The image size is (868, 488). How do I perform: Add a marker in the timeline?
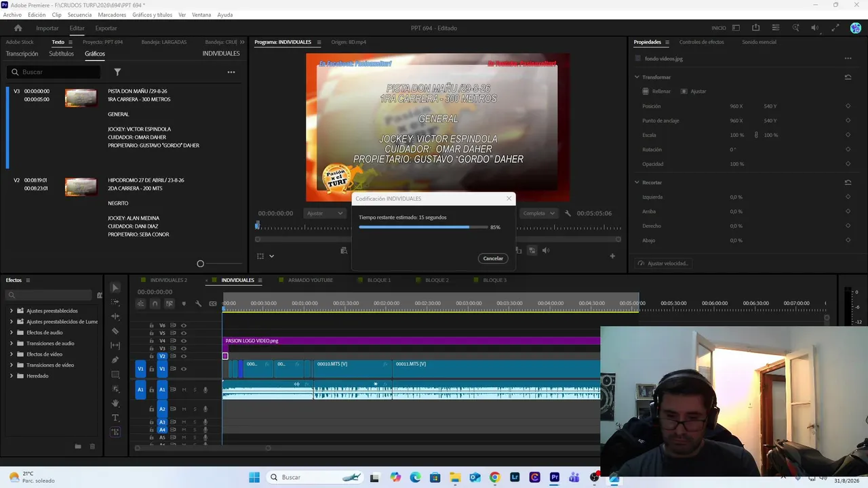click(x=184, y=304)
